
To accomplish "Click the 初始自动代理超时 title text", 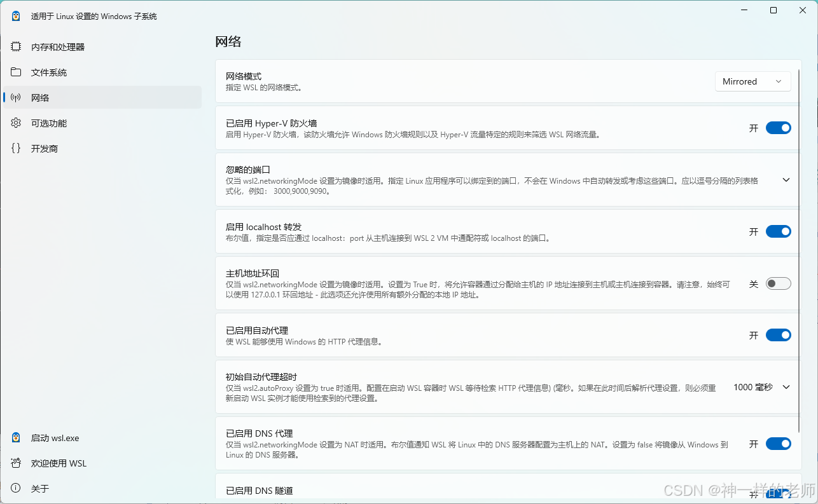I will 261,377.
